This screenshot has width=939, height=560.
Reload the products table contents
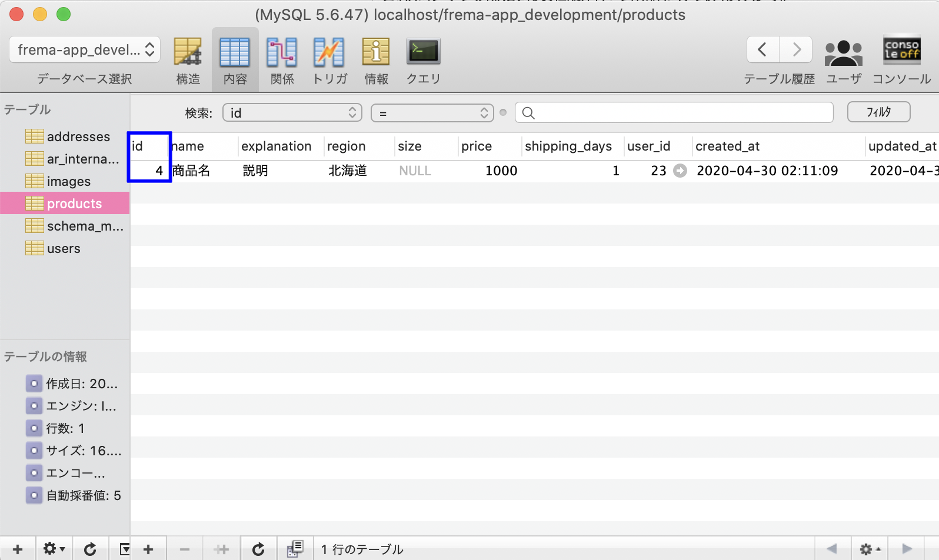[258, 549]
